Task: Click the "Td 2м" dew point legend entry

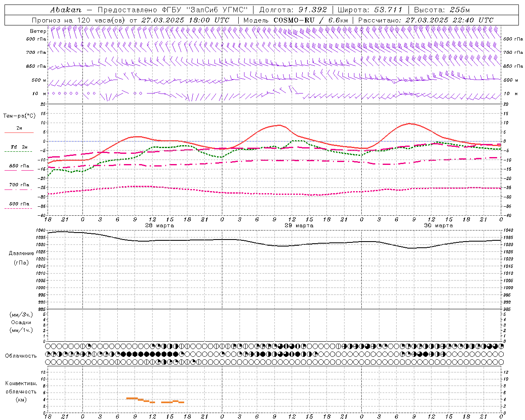Action: (x=19, y=147)
